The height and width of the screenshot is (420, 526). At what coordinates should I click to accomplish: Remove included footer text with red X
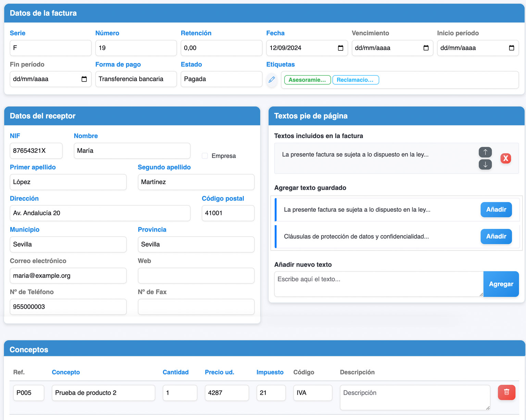[505, 158]
